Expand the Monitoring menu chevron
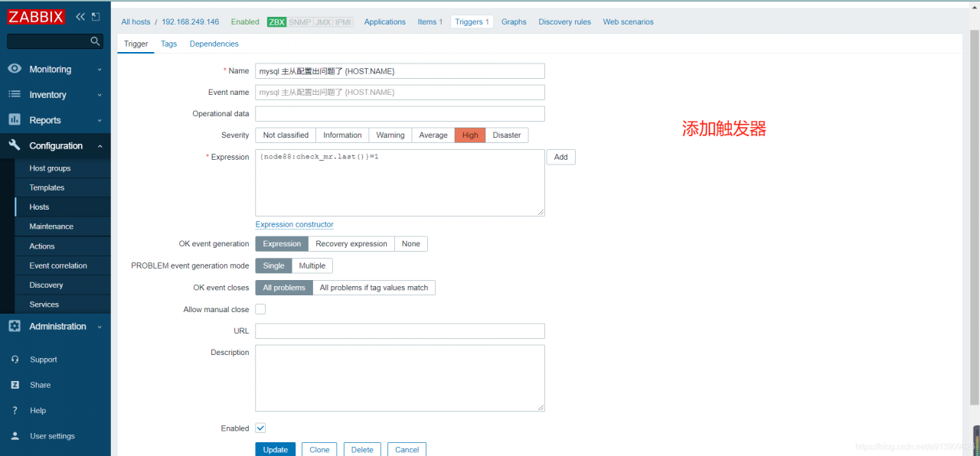The image size is (980, 456). [x=100, y=70]
